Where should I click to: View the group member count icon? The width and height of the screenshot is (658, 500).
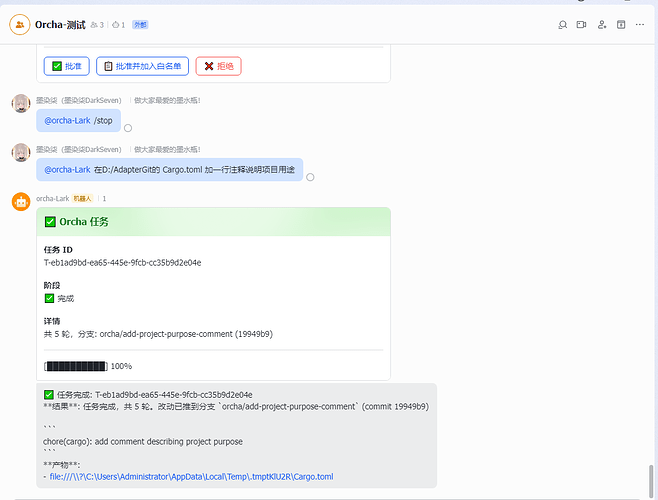97,25
